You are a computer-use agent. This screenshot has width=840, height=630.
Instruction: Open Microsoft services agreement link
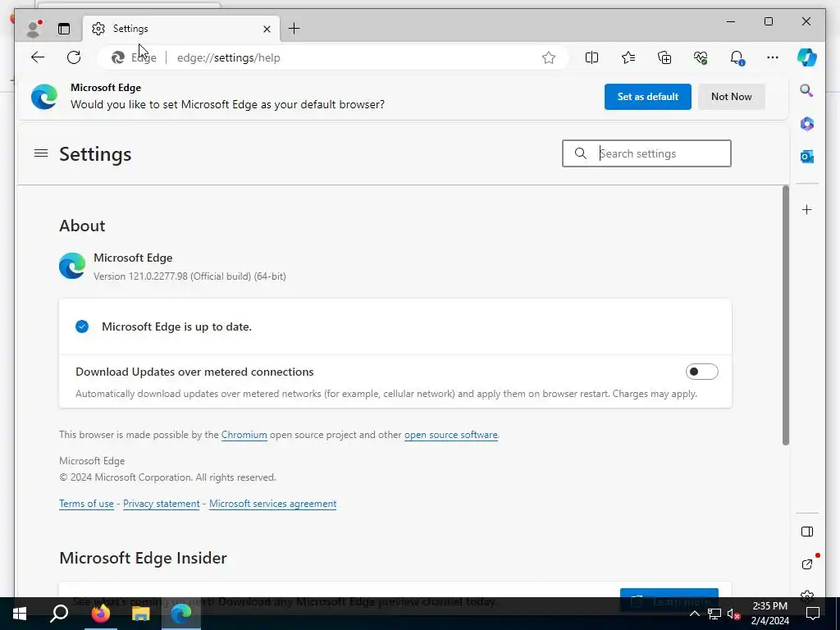pos(272,504)
